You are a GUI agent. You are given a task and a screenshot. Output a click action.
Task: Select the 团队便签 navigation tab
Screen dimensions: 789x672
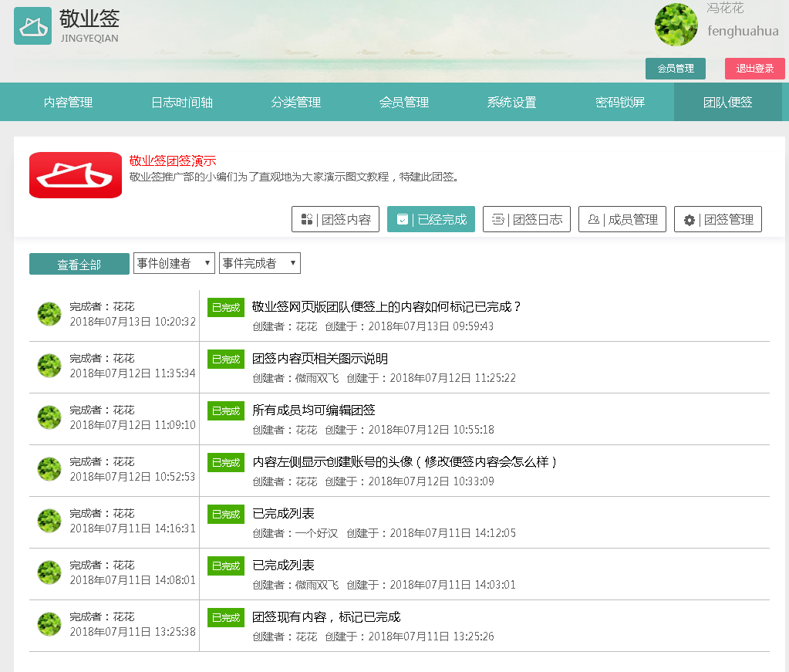[x=727, y=102]
